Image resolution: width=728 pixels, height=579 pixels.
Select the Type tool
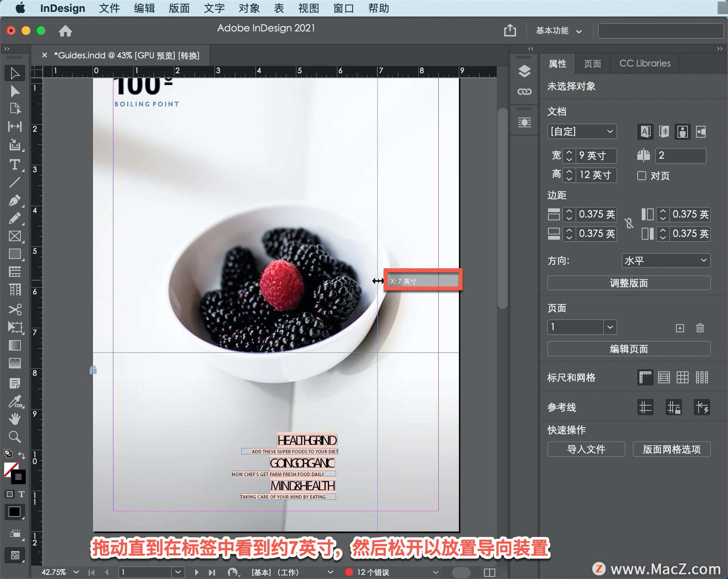pyautogui.click(x=15, y=165)
